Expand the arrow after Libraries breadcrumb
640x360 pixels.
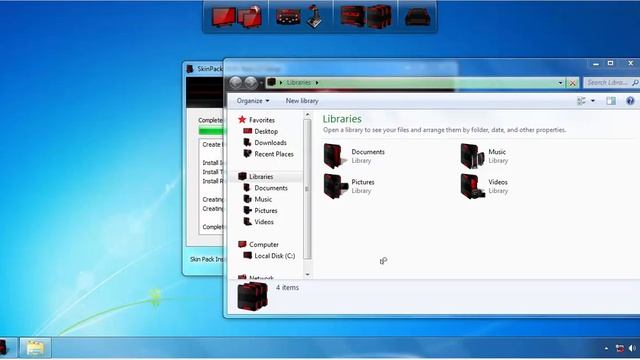coord(317,82)
